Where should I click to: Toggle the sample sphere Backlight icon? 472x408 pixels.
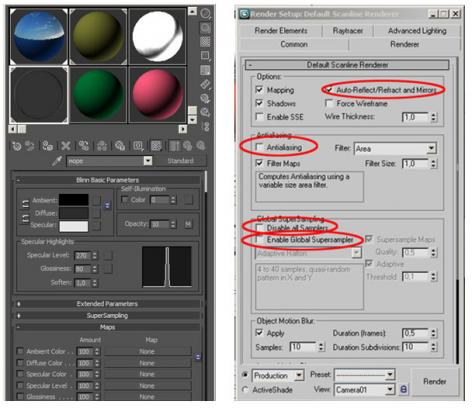pyautogui.click(x=205, y=27)
